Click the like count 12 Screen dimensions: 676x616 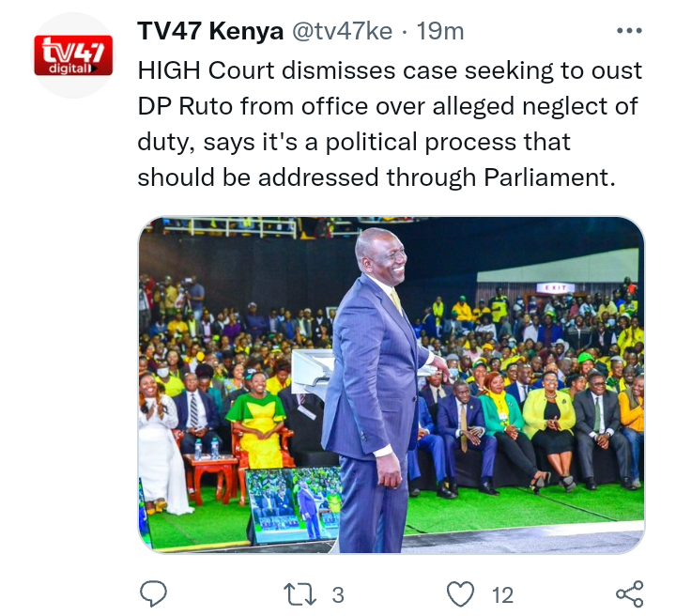(502, 595)
